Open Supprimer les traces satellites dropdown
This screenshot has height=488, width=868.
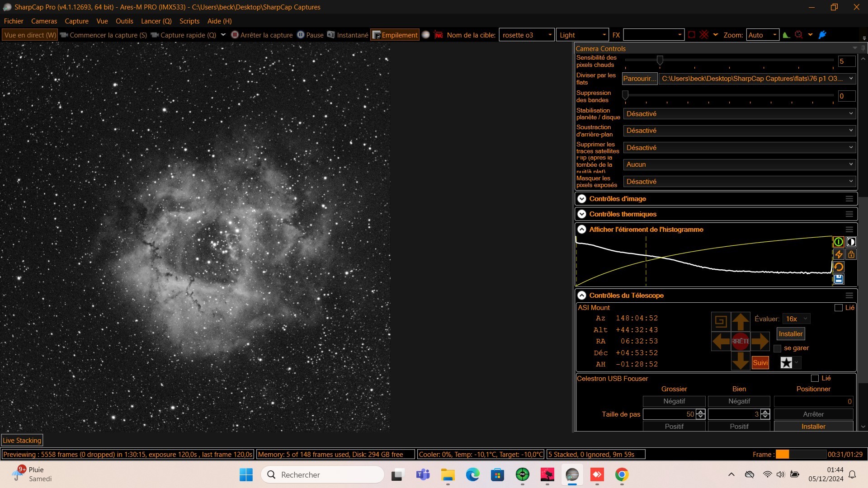(x=739, y=148)
